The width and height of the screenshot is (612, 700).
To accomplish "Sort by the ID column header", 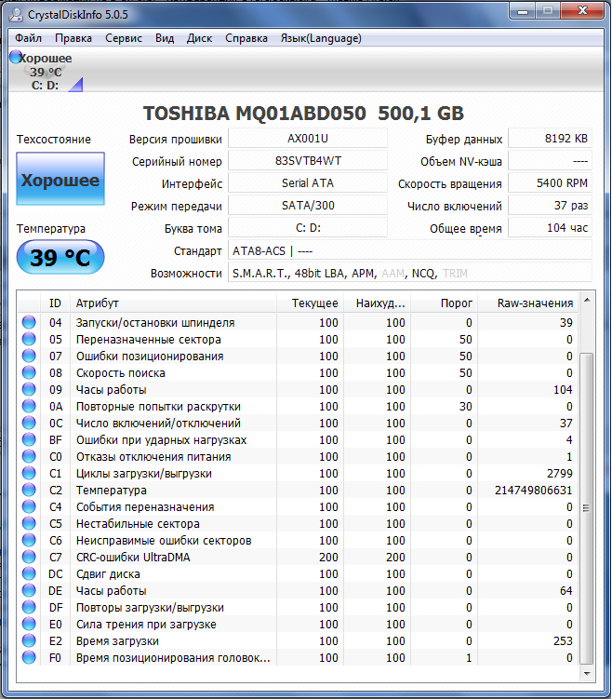I will (55, 303).
